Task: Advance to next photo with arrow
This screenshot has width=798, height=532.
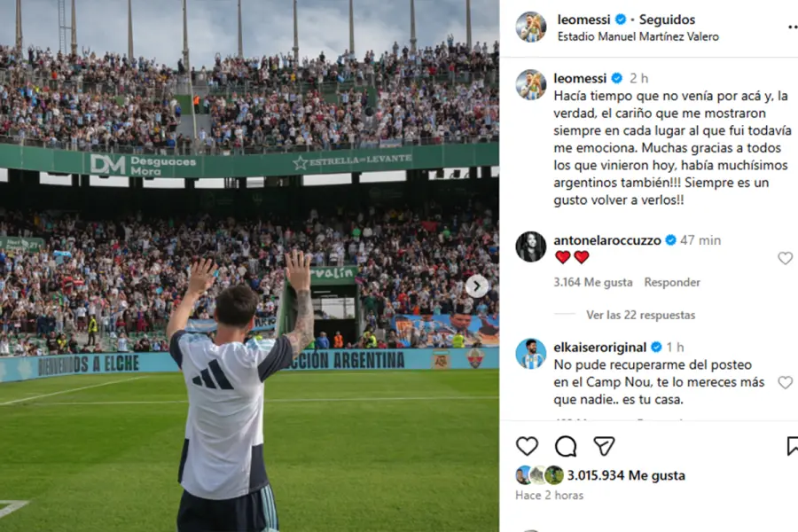Action: pos(477,286)
